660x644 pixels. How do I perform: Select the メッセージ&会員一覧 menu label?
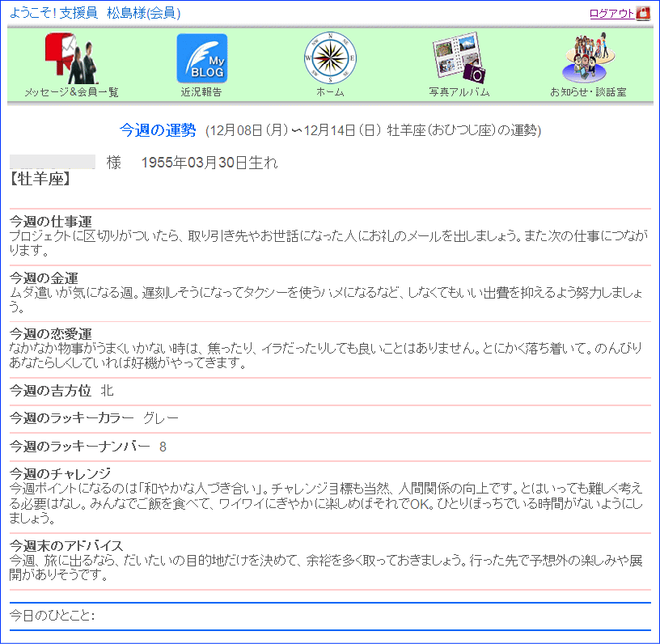(71, 92)
